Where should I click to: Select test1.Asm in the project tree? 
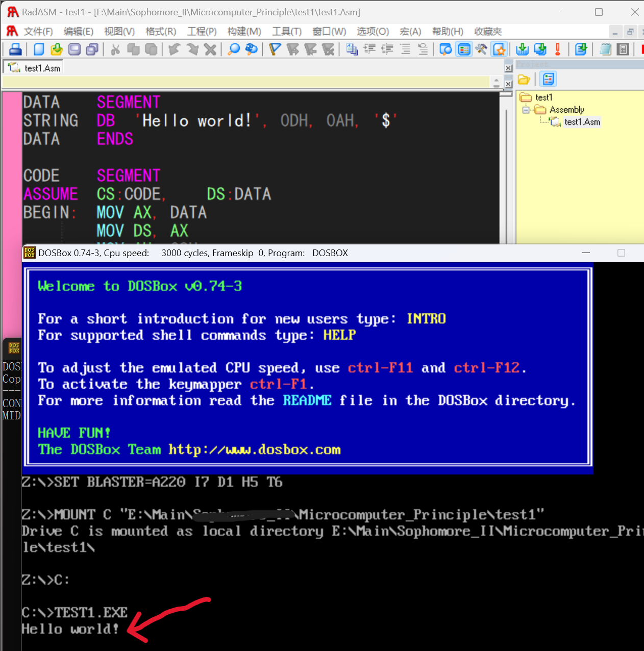coord(582,122)
